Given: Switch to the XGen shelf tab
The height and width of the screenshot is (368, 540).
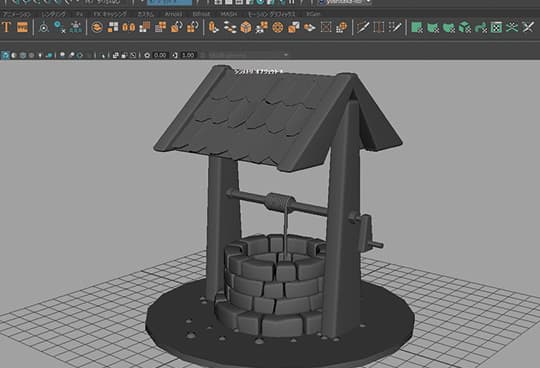Looking at the screenshot, I should [x=313, y=14].
